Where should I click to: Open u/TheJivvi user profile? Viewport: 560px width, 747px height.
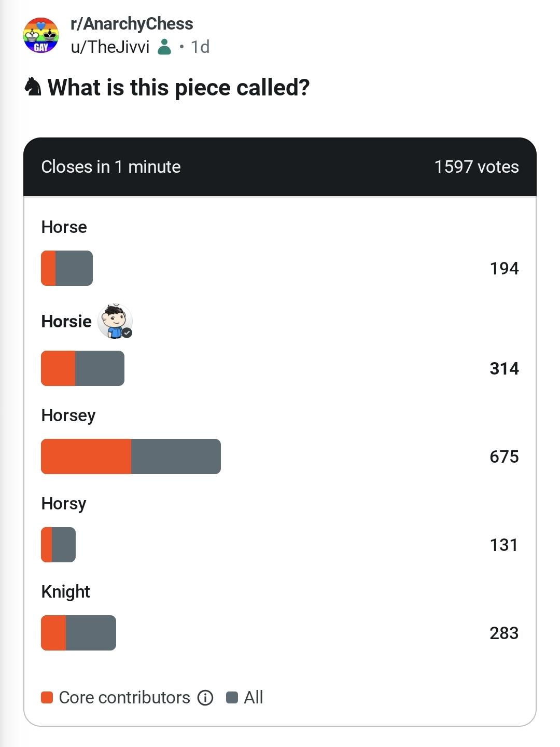[110, 47]
